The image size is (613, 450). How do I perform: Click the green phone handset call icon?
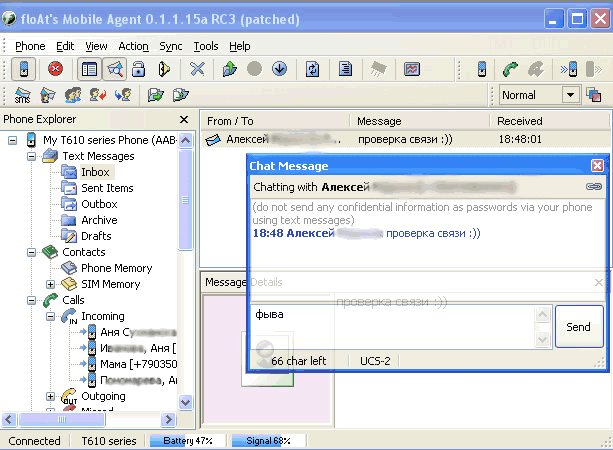(x=510, y=69)
